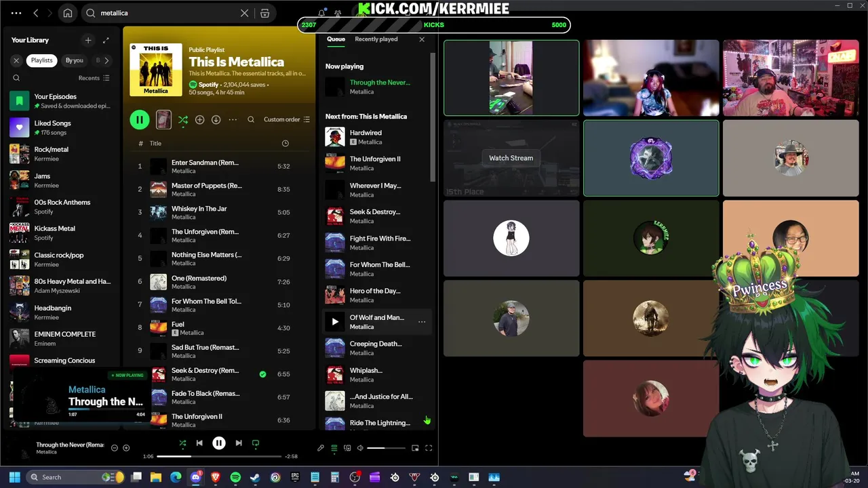Skip to next track
This screenshot has width=868, height=488.
[239, 443]
